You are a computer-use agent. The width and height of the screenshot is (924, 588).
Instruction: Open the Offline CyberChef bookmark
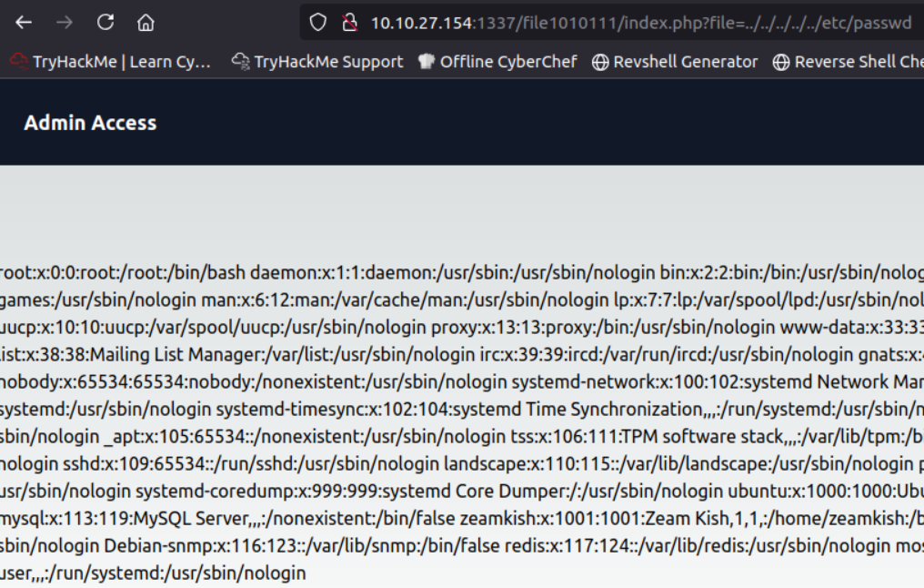pos(497,62)
